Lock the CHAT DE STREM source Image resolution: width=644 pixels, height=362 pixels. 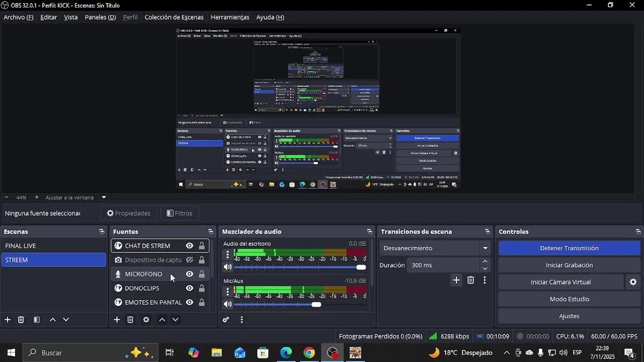point(202,246)
